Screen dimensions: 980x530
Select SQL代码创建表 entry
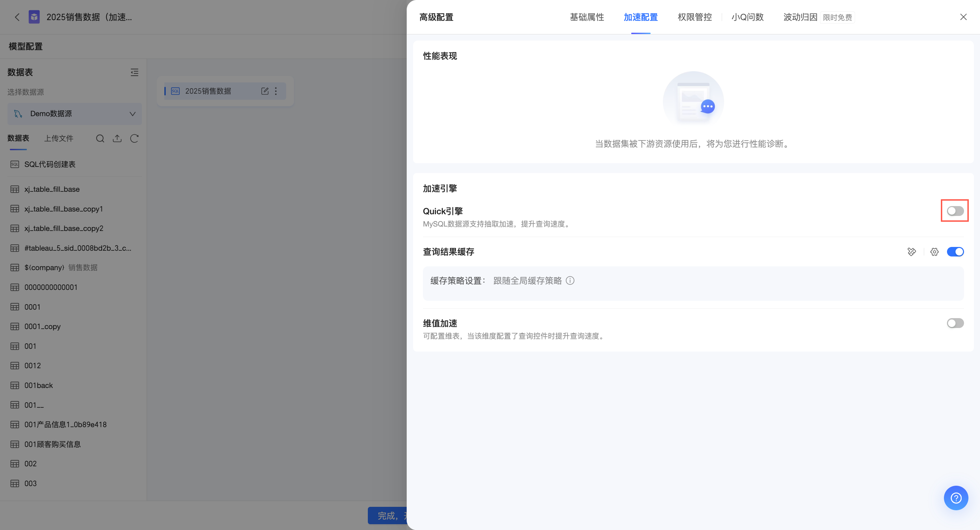tap(50, 164)
